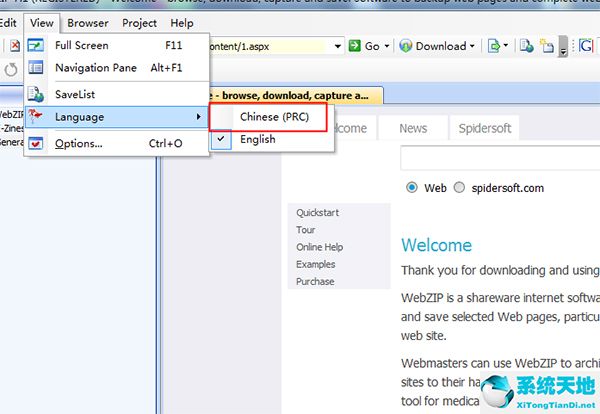Viewport: 600px width, 414px height.
Task: Click the SaveList page-globe toolbar icon
Action: [x=527, y=46]
